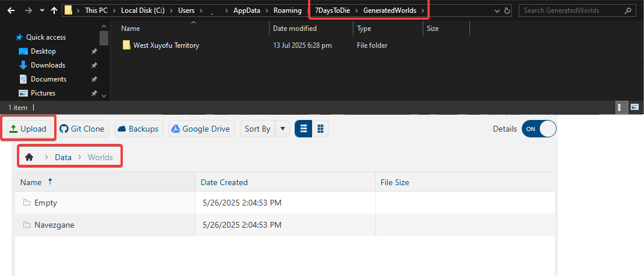
Task: Click the Navezgane folder icon
Action: point(27,225)
